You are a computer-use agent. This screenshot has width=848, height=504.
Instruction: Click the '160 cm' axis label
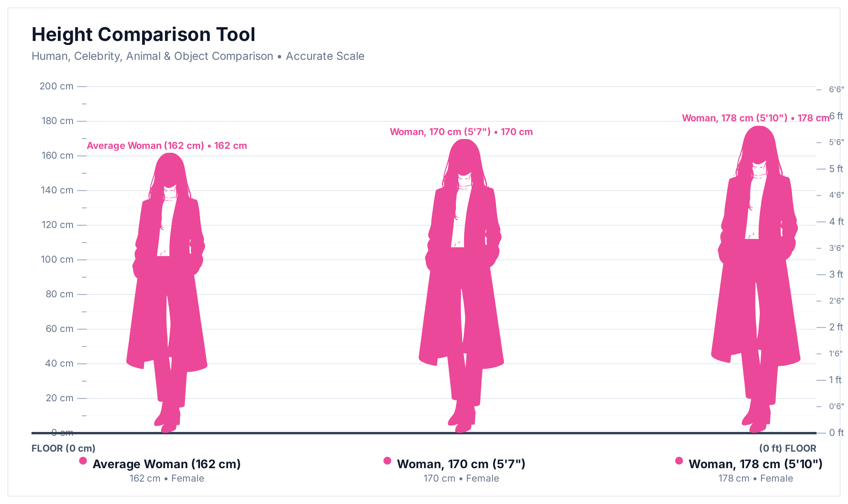[57, 156]
